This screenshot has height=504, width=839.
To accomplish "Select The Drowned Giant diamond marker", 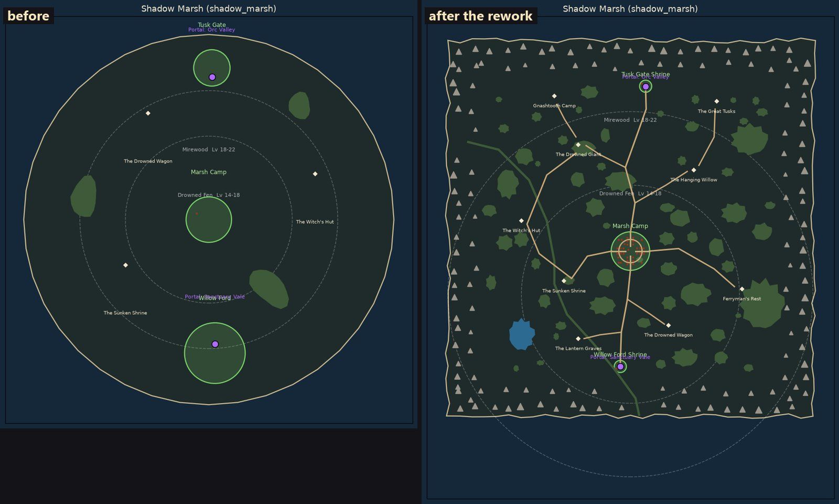I will (x=578, y=145).
